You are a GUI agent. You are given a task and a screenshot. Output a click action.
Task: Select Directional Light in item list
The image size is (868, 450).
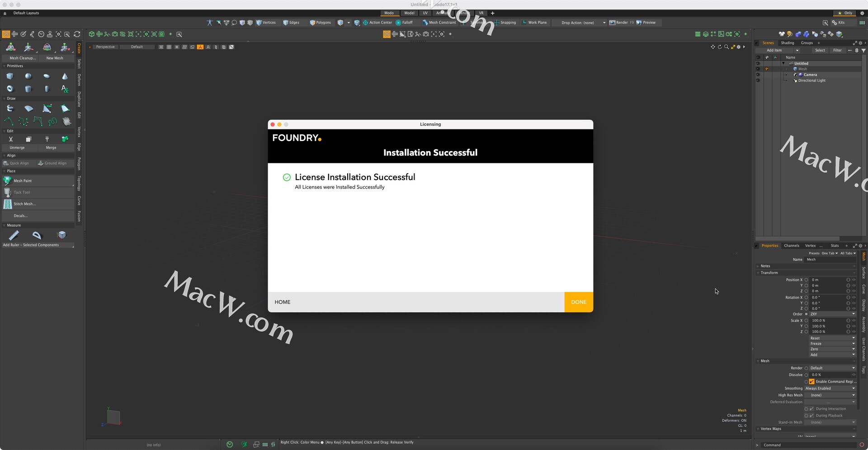pyautogui.click(x=811, y=81)
